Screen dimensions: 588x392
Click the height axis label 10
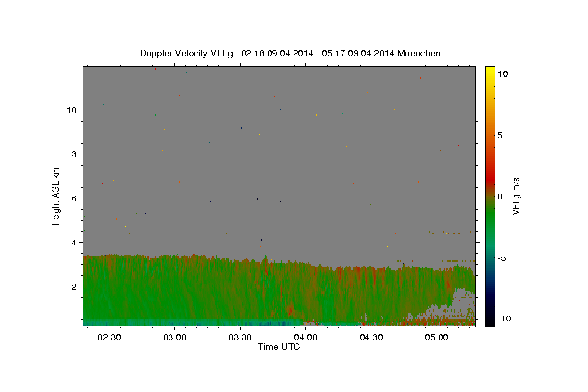(72, 110)
